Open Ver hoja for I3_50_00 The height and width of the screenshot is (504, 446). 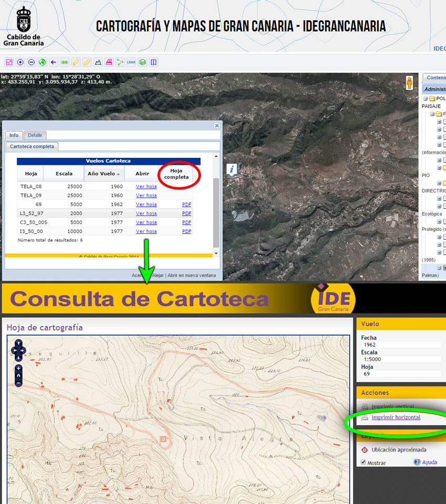click(146, 231)
